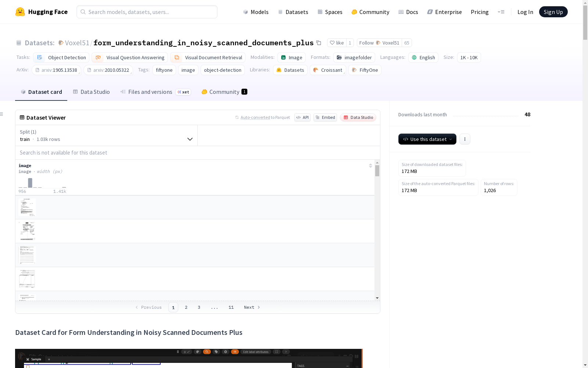Click Next in the viewer pagination
Image resolution: width=588 pixels, height=368 pixels.
(x=252, y=307)
